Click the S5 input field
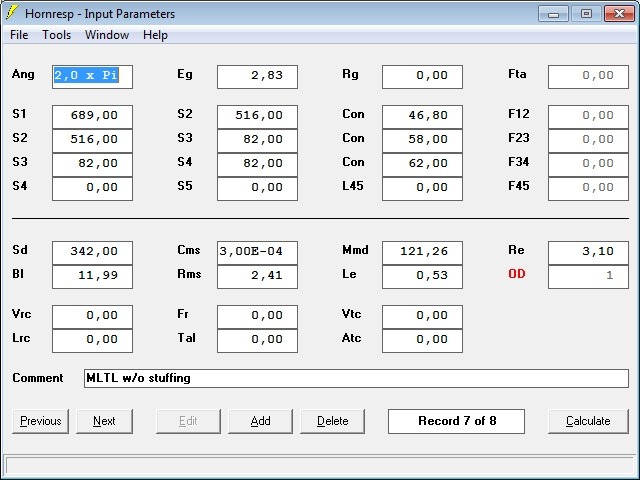The height and width of the screenshot is (480, 640). [258, 189]
